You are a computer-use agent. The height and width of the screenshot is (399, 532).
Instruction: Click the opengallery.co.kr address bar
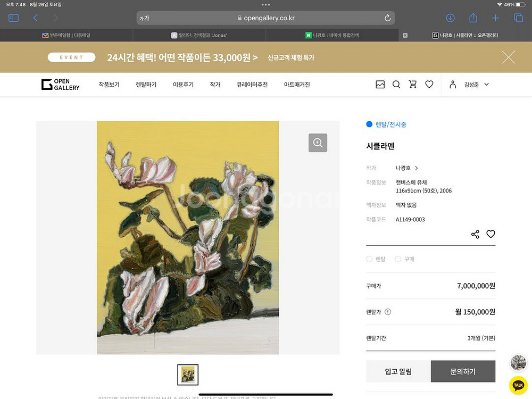(265, 18)
